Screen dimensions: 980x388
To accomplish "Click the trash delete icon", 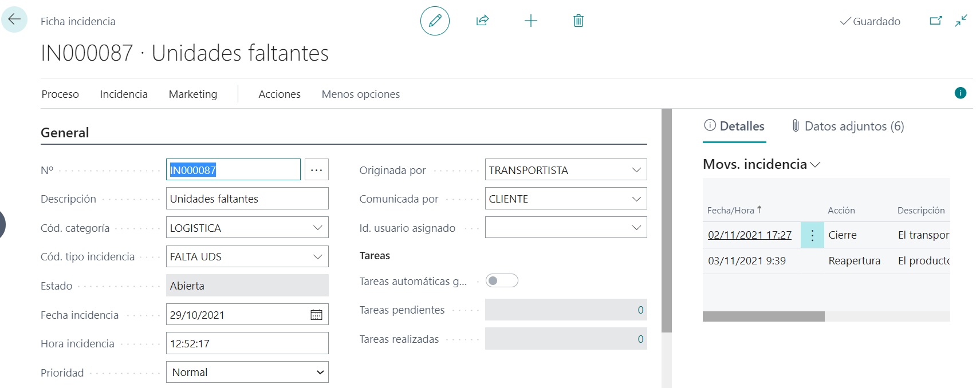I will pyautogui.click(x=578, y=21).
